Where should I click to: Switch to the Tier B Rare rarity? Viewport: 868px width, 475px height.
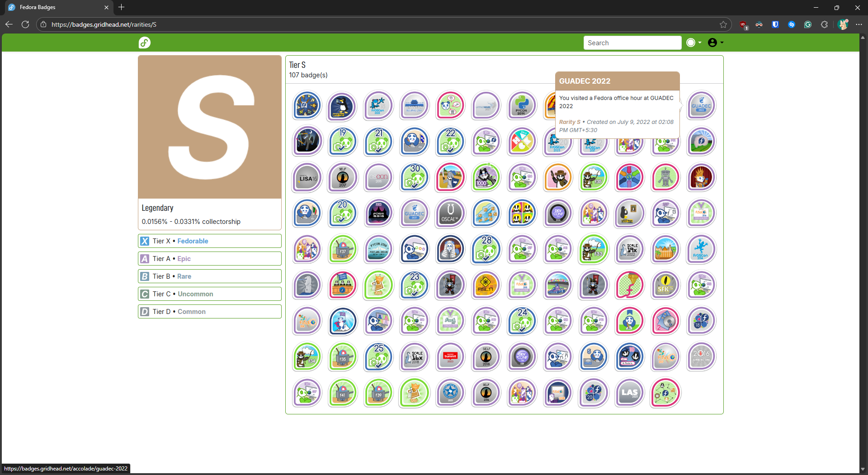184,276
